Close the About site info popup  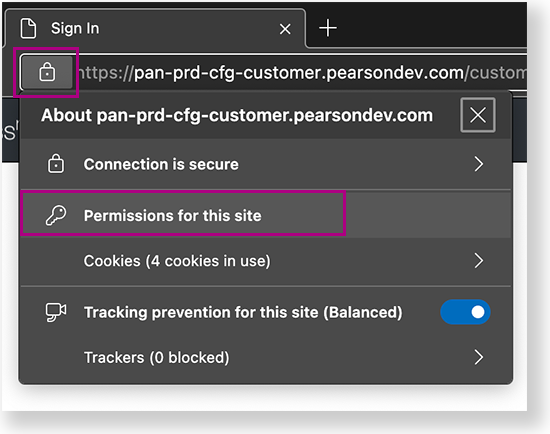[x=478, y=115]
